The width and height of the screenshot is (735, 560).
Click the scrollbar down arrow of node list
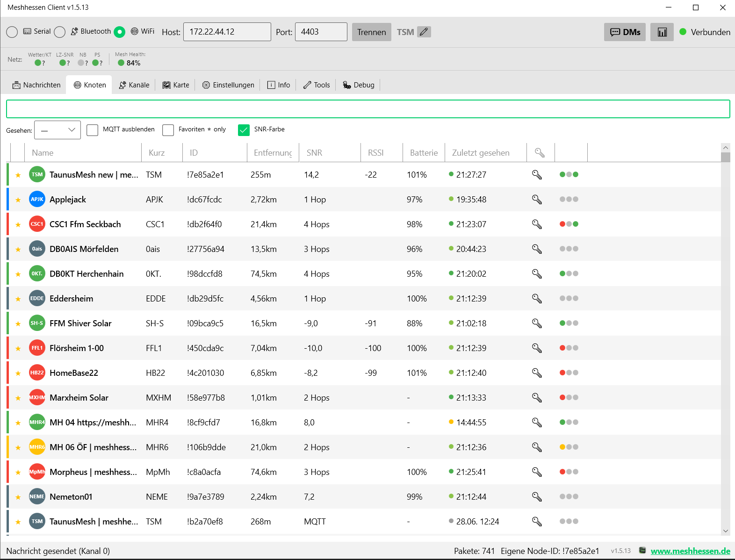click(726, 531)
